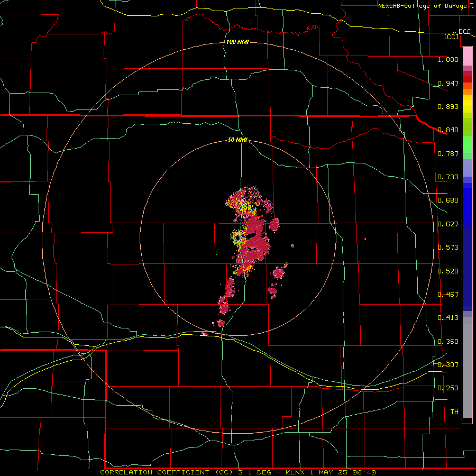The image size is (476, 476).
Task: Click the yellow-green clutter at radar center
Action: [x=237, y=237]
